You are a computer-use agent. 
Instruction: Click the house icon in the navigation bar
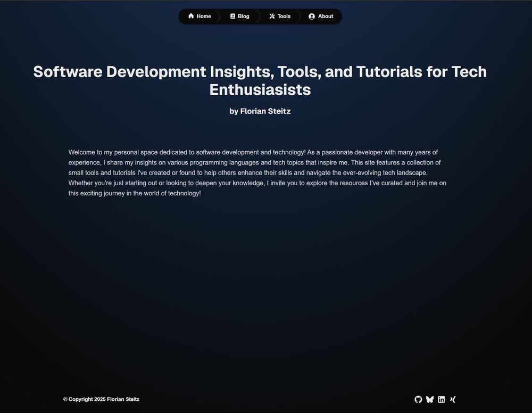[190, 16]
